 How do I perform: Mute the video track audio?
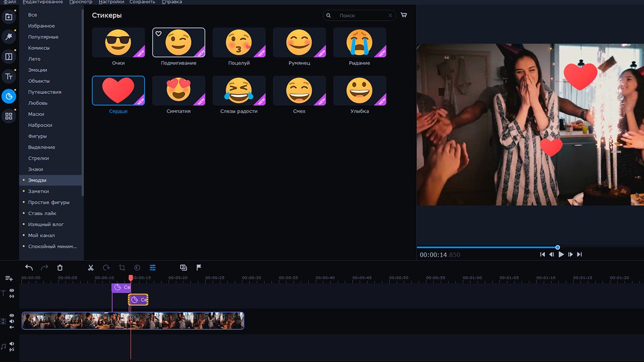[12, 321]
